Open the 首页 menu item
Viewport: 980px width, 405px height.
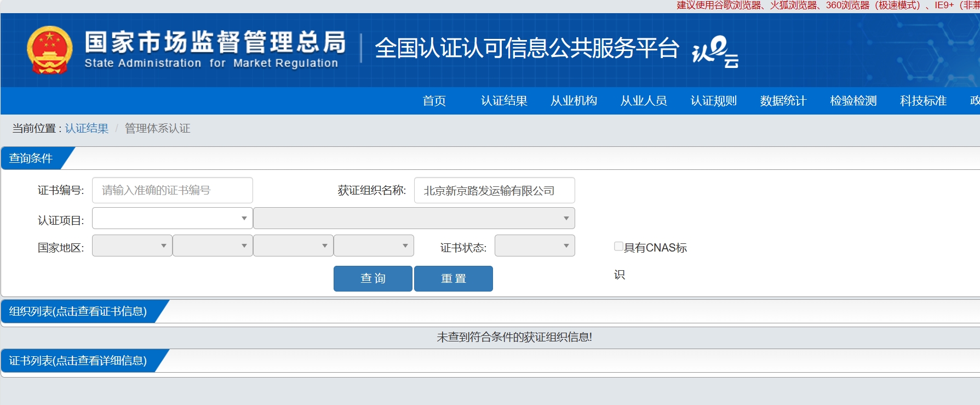coord(434,101)
